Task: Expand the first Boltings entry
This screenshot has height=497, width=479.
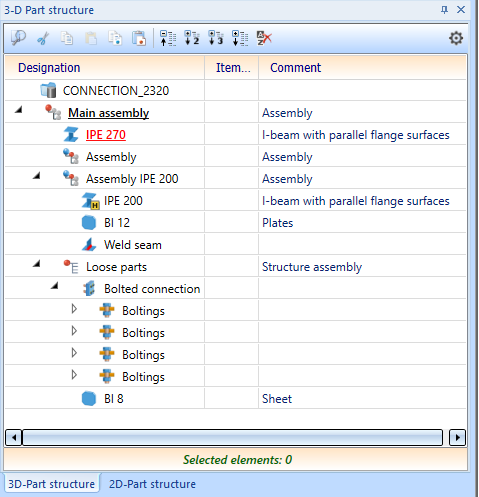Action: 74,309
